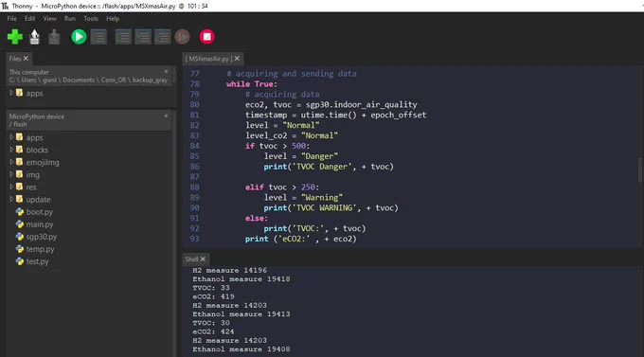
Task: Click the sgp30.py Python file icon
Action: (x=20, y=237)
